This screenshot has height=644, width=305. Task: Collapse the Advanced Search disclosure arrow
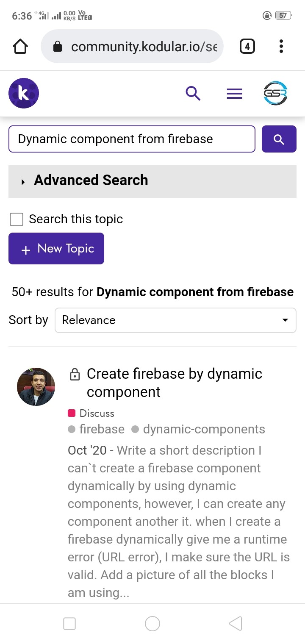coord(22,182)
